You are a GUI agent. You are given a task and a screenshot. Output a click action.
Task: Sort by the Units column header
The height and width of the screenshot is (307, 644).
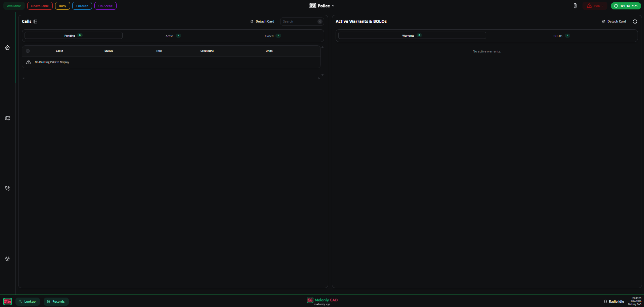[269, 51]
